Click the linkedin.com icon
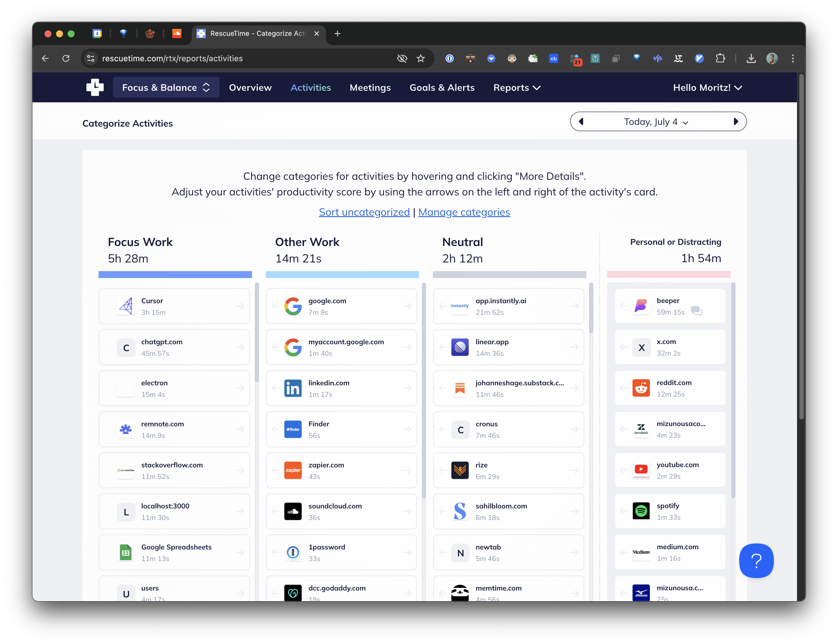This screenshot has width=838, height=644. (293, 388)
